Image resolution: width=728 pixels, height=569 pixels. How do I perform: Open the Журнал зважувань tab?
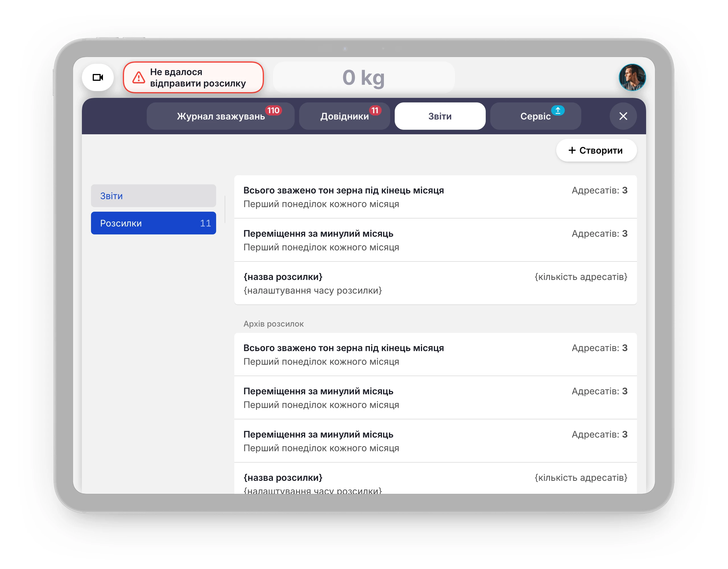coord(220,116)
